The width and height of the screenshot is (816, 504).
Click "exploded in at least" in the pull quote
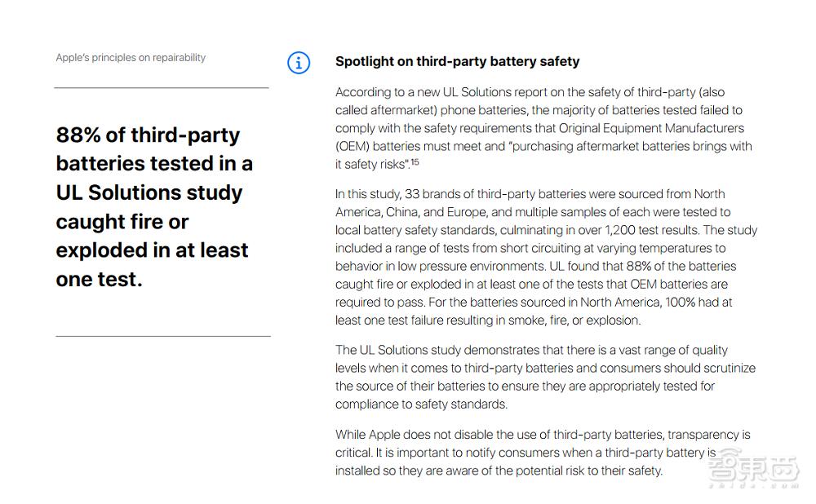(152, 250)
